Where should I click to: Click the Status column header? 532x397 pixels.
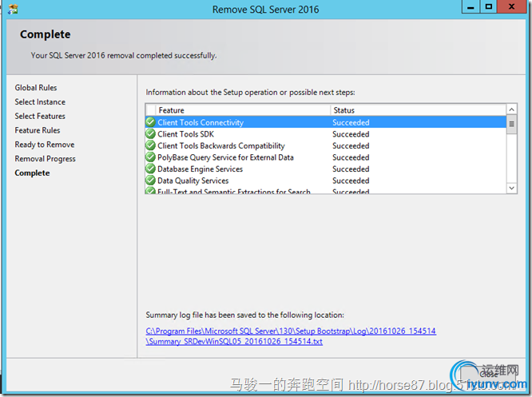point(419,110)
